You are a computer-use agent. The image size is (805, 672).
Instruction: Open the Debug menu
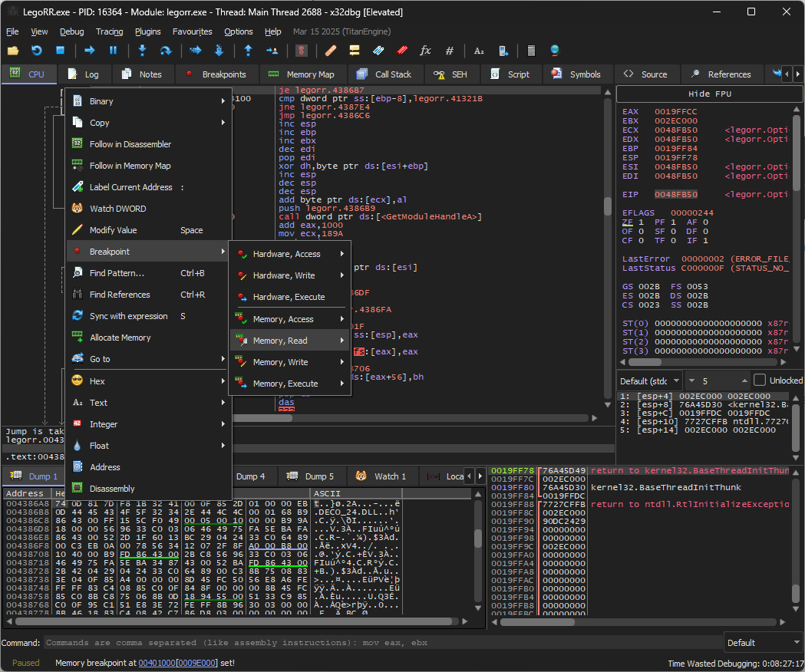coord(72,31)
